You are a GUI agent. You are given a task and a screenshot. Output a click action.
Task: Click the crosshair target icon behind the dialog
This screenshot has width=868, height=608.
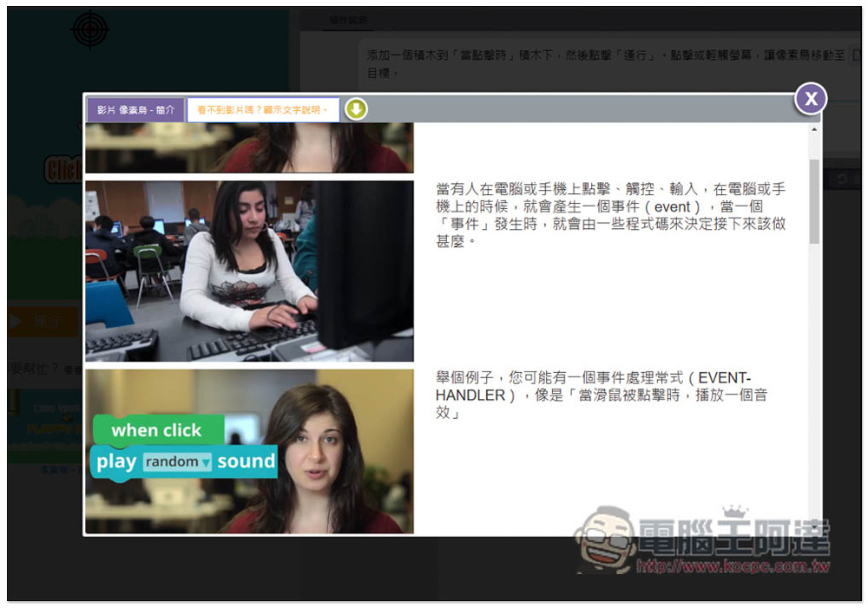(x=89, y=29)
